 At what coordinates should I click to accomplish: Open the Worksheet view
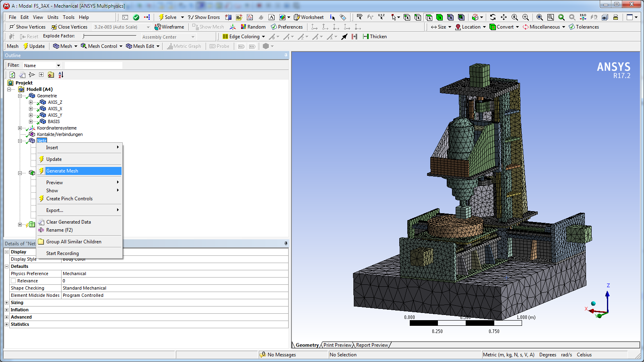(x=309, y=17)
